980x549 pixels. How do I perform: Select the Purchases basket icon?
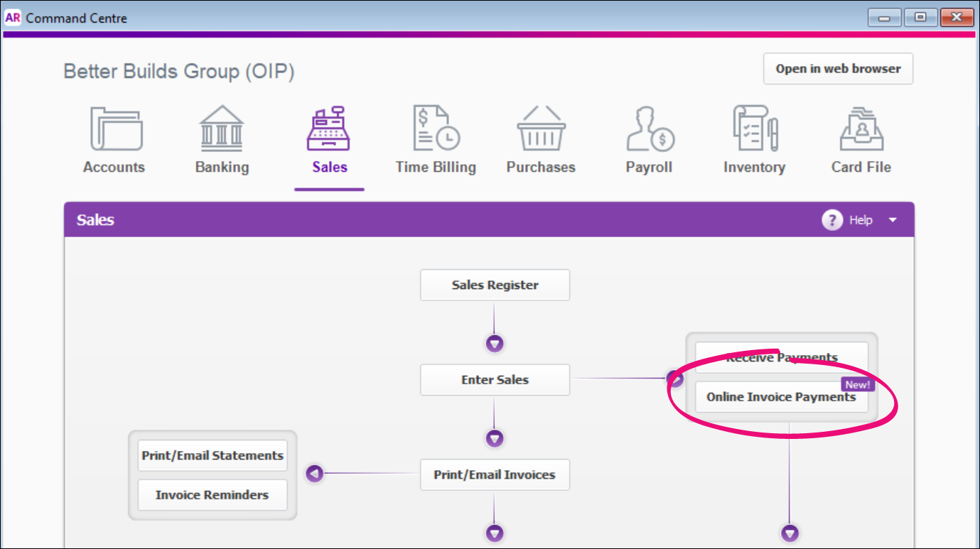[541, 129]
